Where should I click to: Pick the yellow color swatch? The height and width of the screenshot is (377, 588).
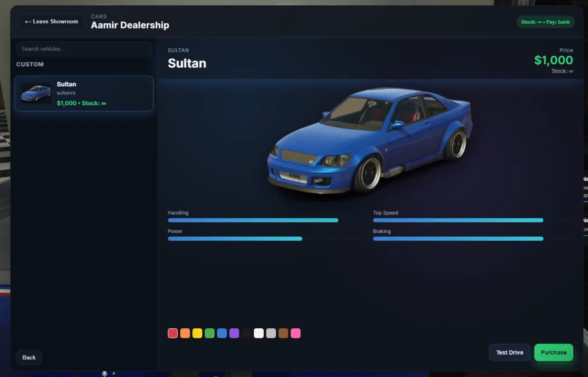point(197,333)
